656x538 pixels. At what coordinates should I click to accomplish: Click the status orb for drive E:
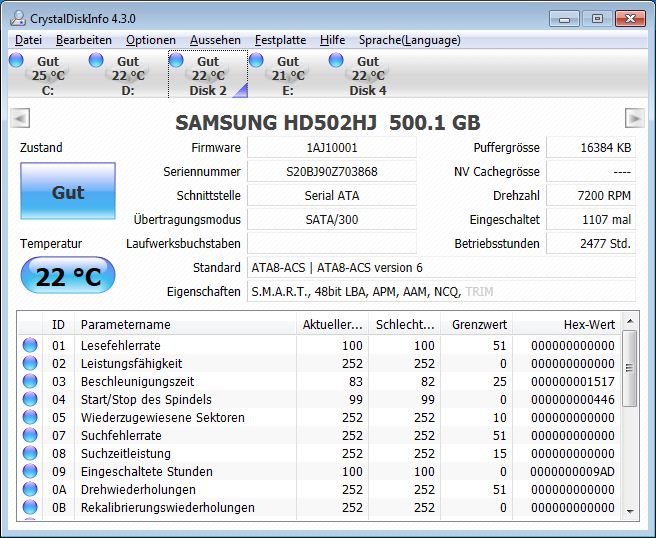pyautogui.click(x=256, y=60)
